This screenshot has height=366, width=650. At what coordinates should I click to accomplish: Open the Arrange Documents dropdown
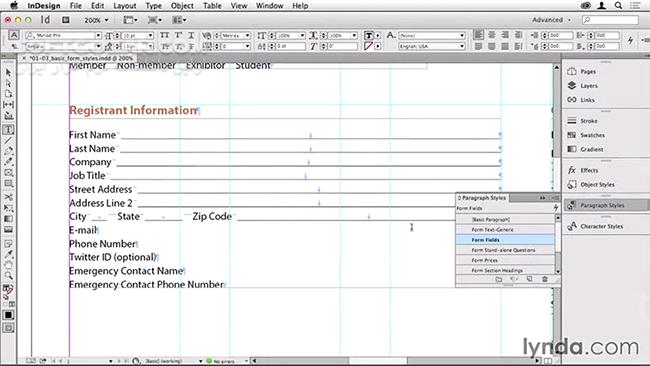point(179,20)
